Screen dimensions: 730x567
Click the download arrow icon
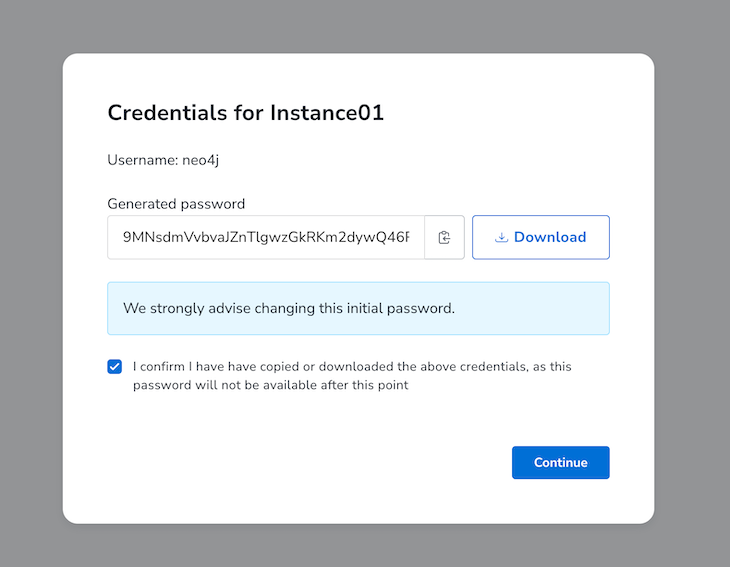pyautogui.click(x=502, y=238)
